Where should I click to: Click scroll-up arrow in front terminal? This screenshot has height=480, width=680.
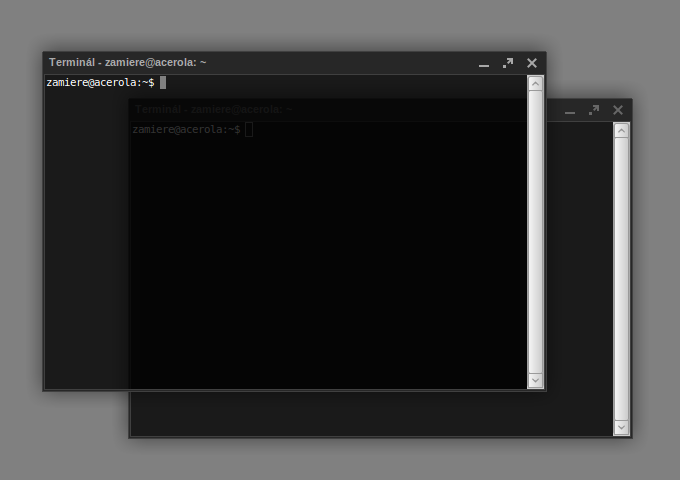pyautogui.click(x=535, y=83)
